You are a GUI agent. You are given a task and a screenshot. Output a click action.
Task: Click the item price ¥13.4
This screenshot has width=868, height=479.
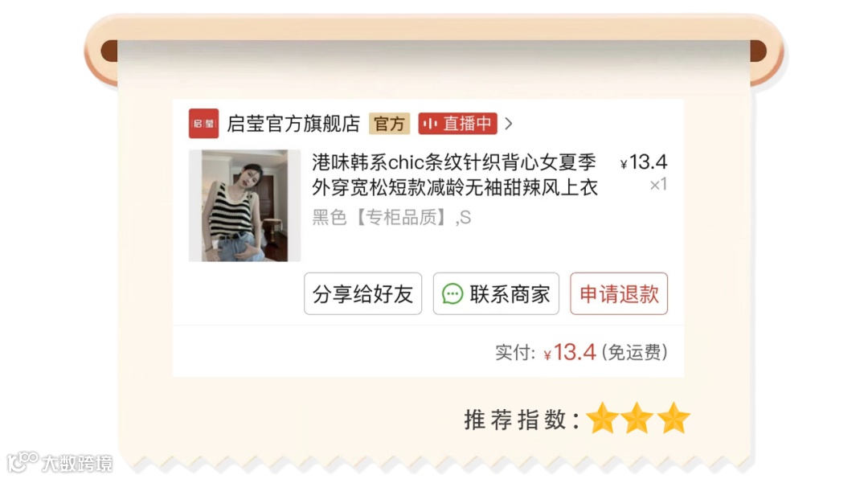pos(644,162)
